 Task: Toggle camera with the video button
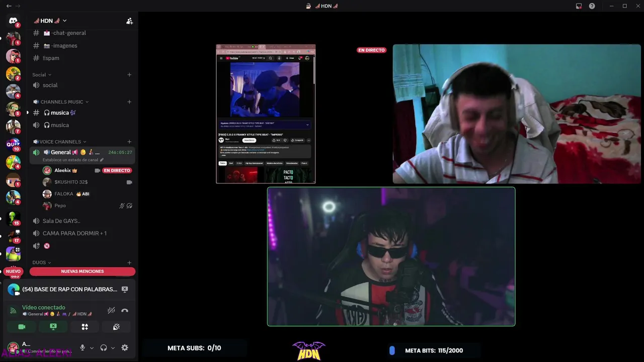click(x=22, y=327)
